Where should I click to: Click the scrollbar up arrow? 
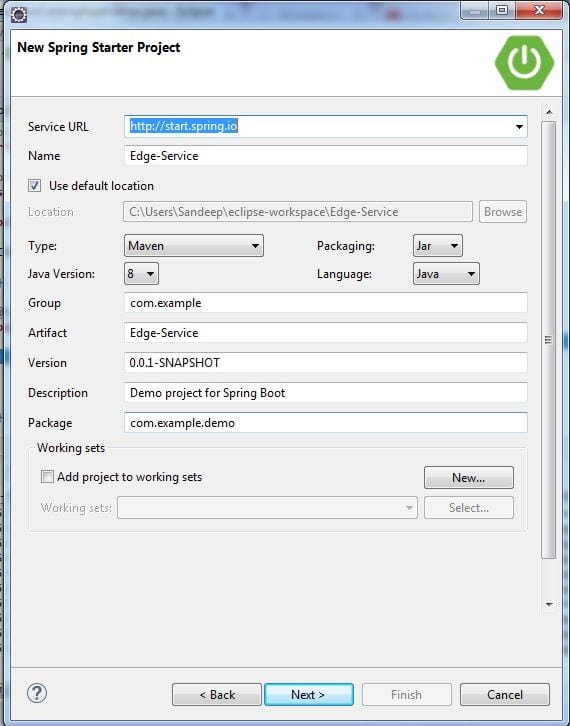(x=549, y=112)
